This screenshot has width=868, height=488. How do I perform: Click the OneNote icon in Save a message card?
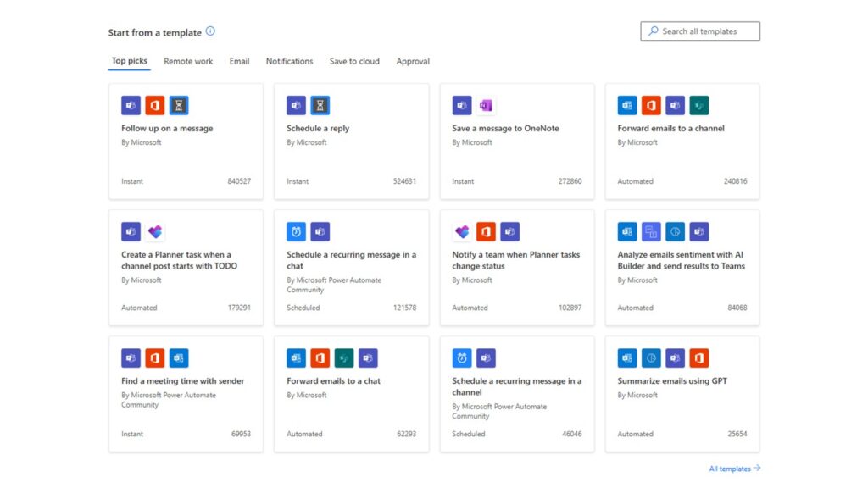pyautogui.click(x=486, y=105)
